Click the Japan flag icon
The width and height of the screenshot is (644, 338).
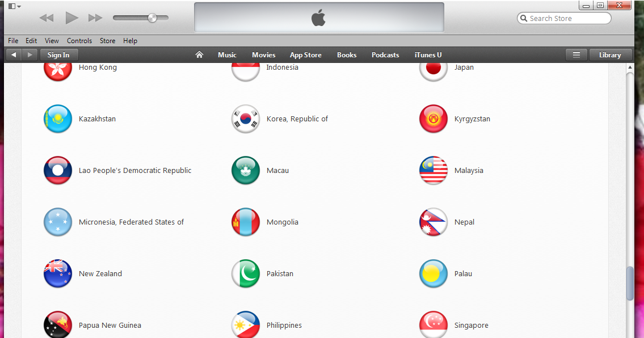[x=433, y=72]
